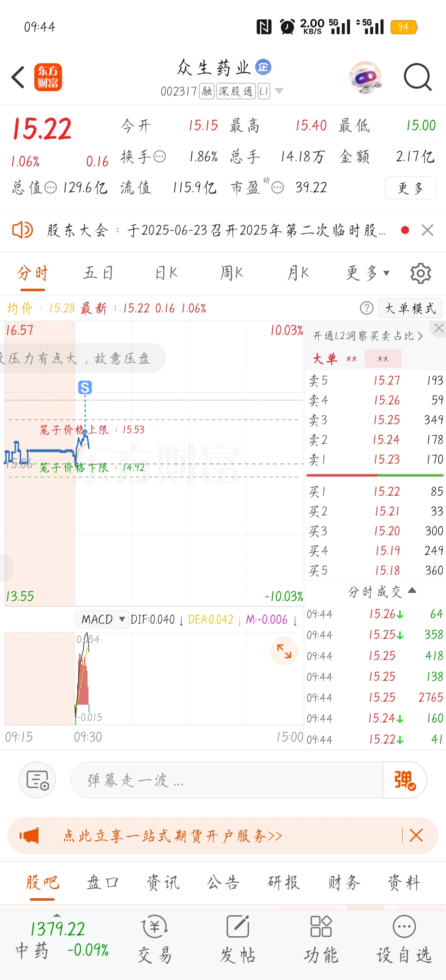
Task: Tap the 融 margin tag
Action: (x=207, y=91)
